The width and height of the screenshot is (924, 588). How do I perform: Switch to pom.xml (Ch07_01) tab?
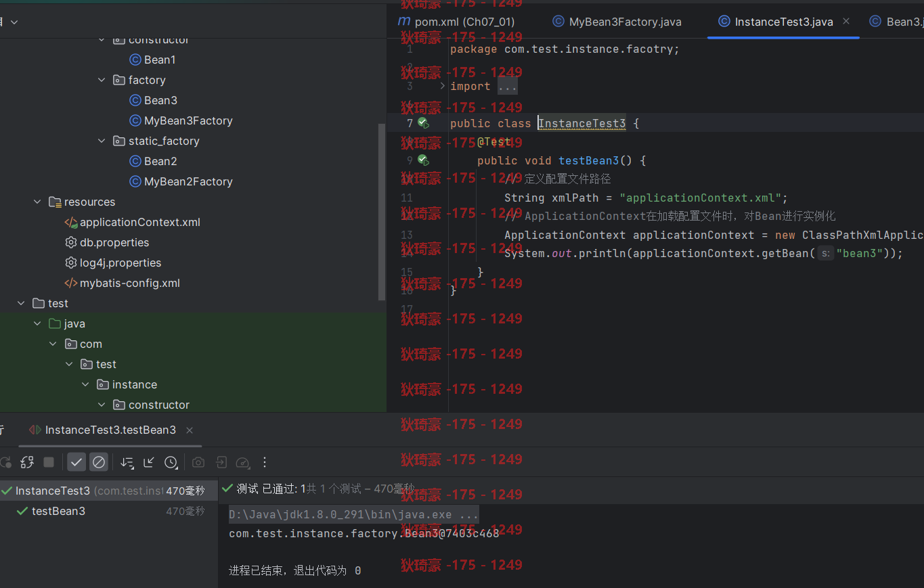point(456,22)
